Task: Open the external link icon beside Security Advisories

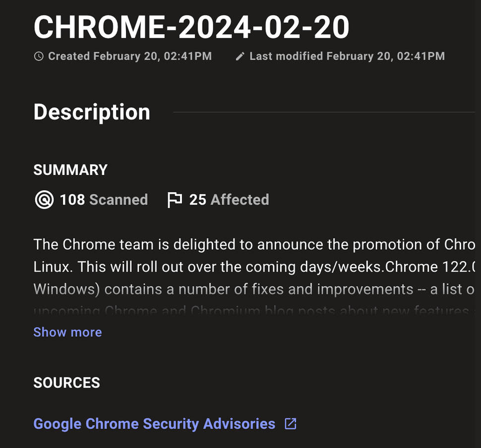Action: pos(291,424)
